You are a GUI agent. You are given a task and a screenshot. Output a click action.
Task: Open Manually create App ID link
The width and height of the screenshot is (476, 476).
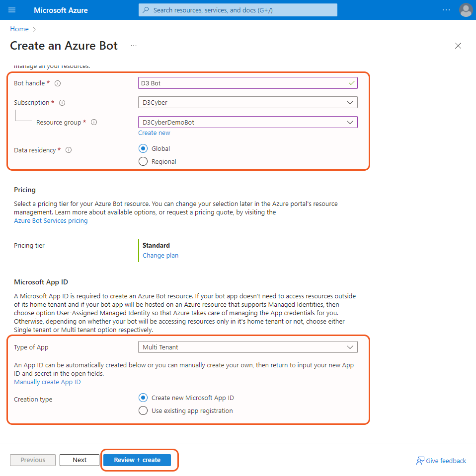[47, 382]
